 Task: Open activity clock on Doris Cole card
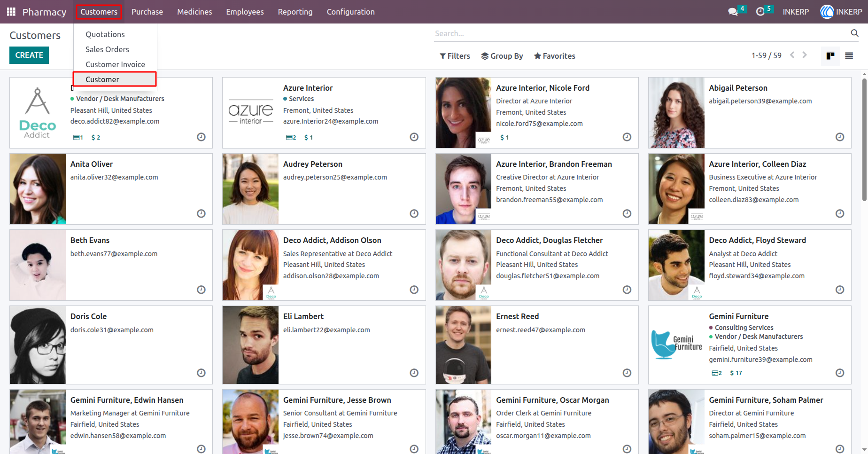201,373
